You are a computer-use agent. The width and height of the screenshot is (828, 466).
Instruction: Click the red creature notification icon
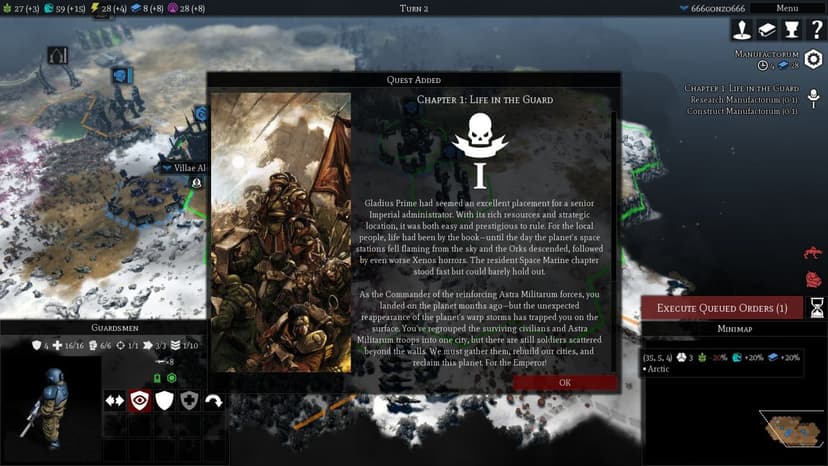pyautogui.click(x=813, y=252)
